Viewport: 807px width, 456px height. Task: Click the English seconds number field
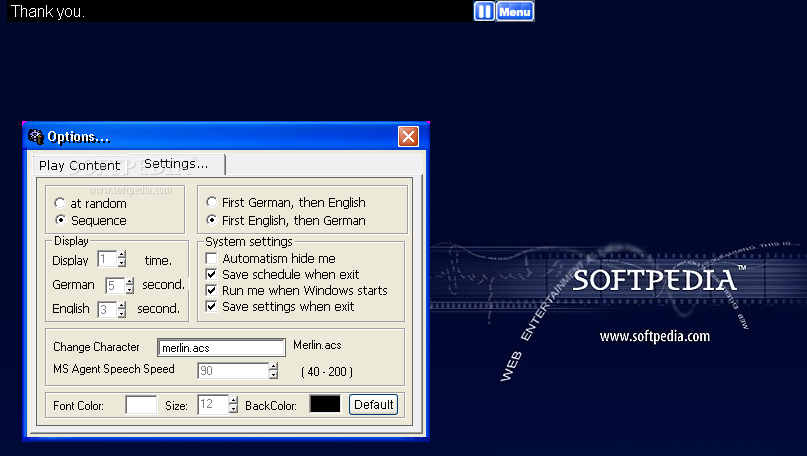pyautogui.click(x=107, y=309)
